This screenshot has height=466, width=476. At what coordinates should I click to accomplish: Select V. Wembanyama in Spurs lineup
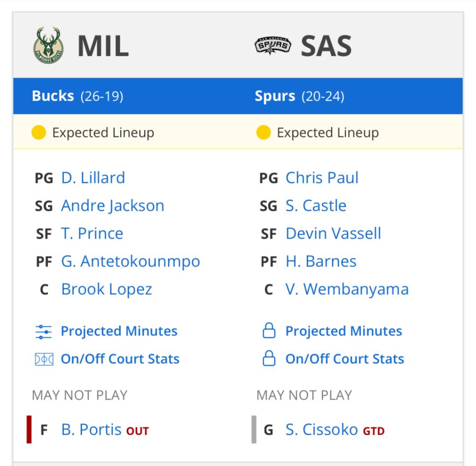[347, 289]
